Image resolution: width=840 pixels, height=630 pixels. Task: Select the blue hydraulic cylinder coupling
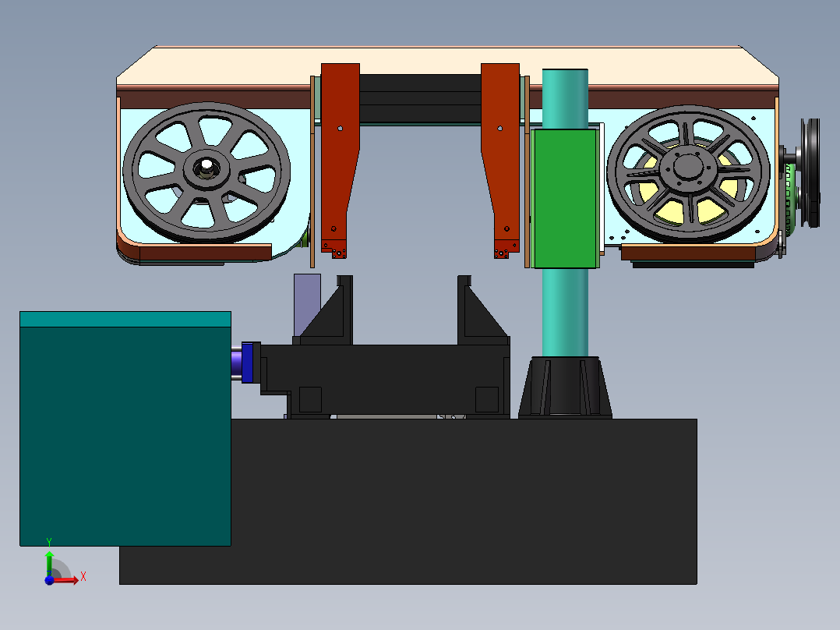point(247,363)
